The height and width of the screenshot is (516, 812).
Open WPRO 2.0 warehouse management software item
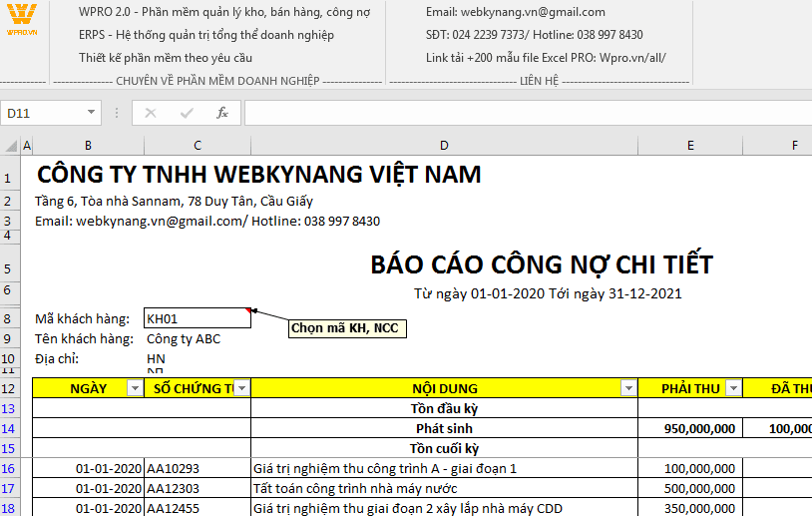tap(224, 12)
